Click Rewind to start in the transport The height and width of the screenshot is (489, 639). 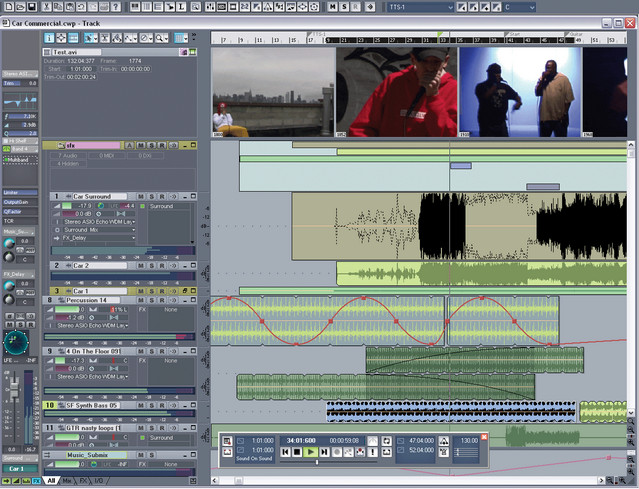(284, 452)
